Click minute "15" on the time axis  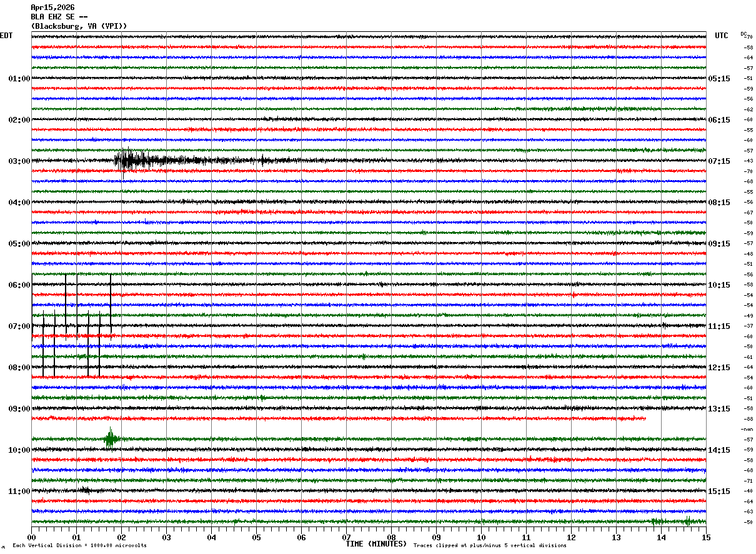[x=706, y=537]
